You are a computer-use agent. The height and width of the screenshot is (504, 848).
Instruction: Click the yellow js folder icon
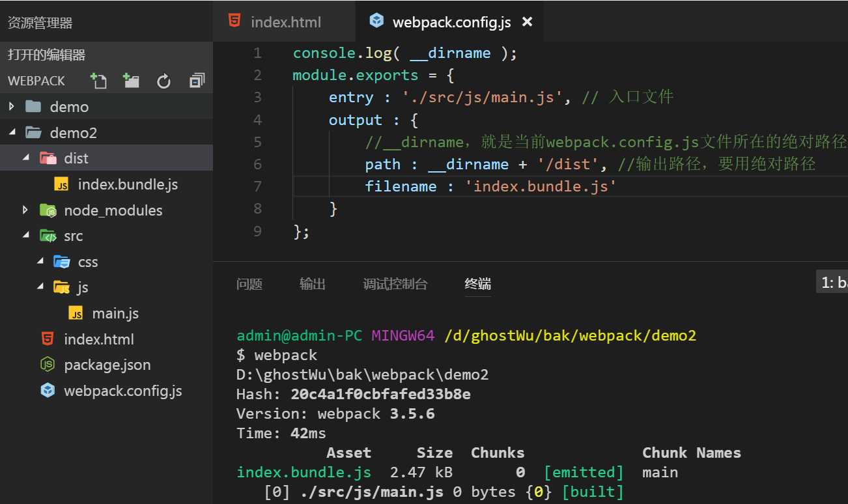click(62, 287)
